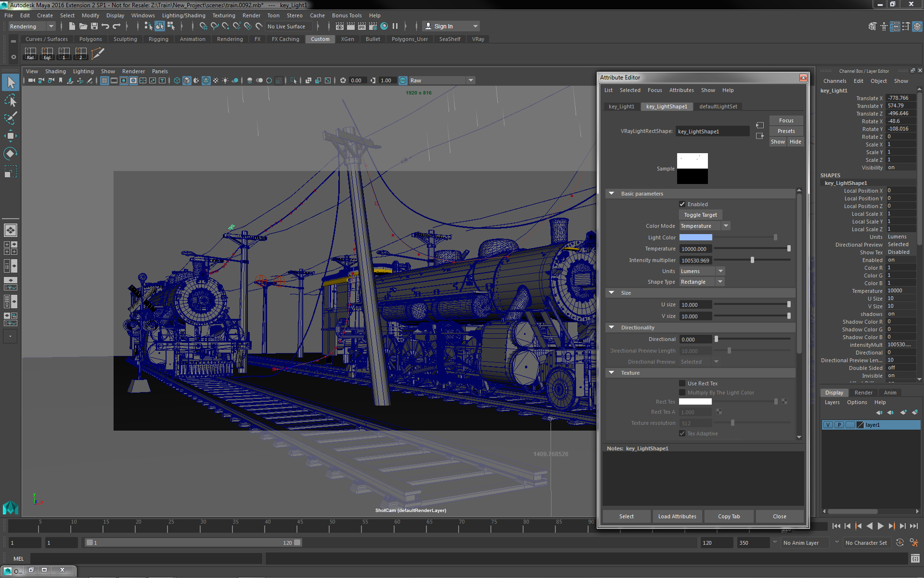The width and height of the screenshot is (924, 578).
Task: Click the Temperature value field
Action: [695, 249]
